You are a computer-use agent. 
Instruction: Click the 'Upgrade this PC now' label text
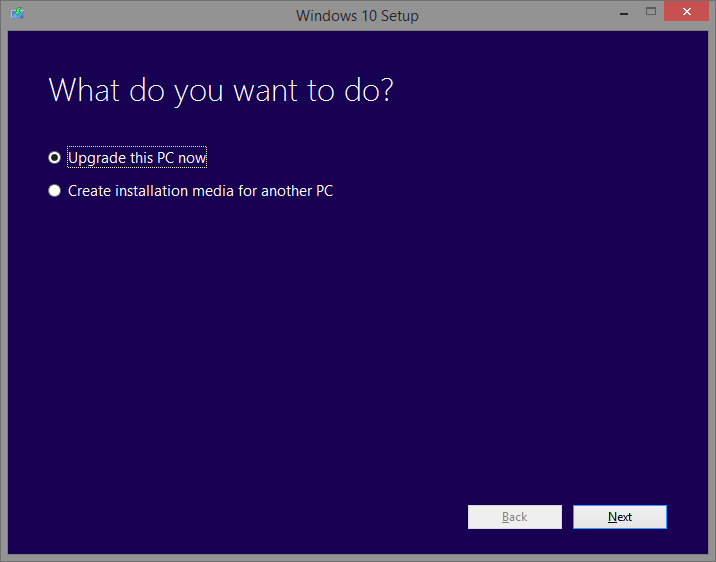(137, 158)
